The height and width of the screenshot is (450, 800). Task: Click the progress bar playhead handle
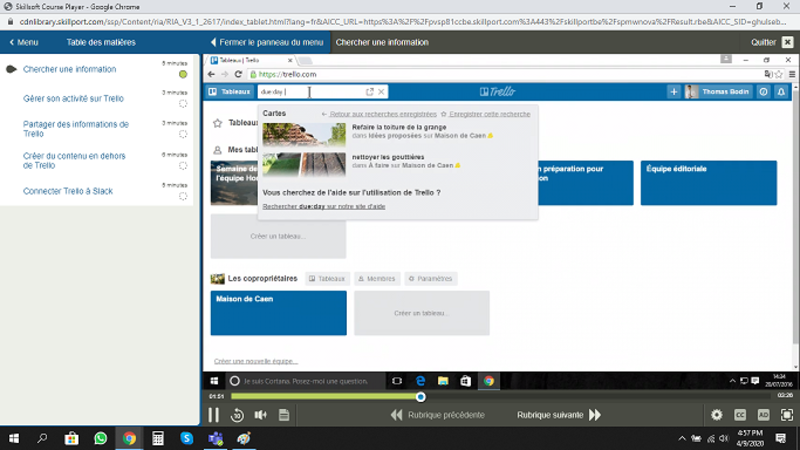tap(420, 397)
